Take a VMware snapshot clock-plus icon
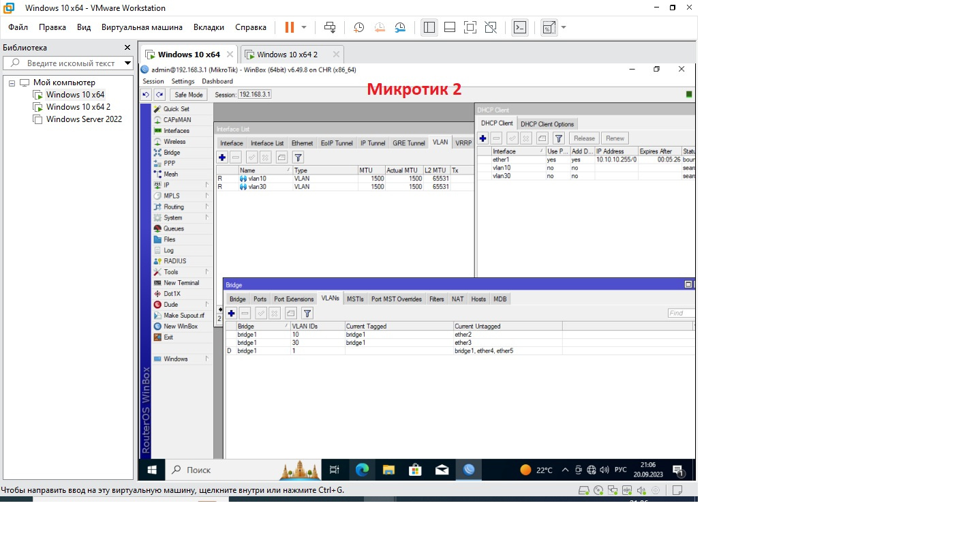 pyautogui.click(x=358, y=27)
